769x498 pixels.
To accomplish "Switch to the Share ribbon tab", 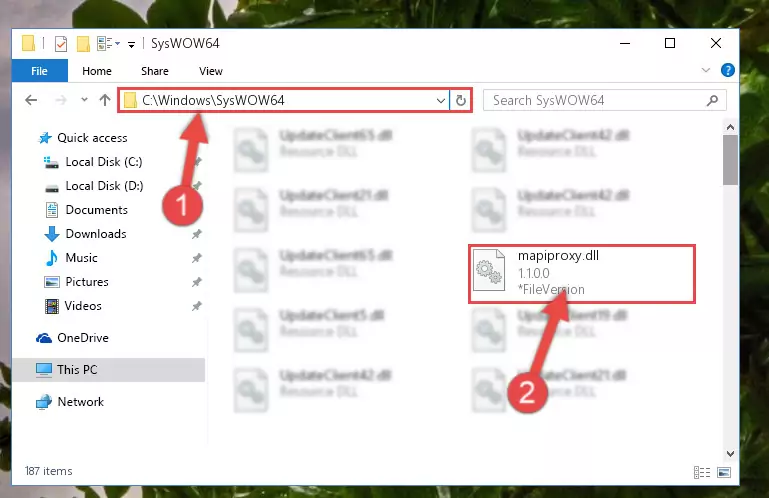I will coord(154,71).
